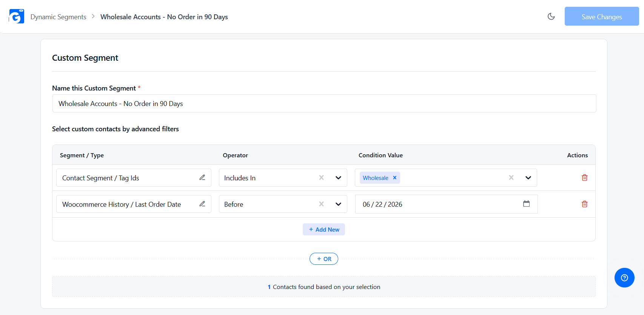Delete the Last Order Date filter row
644x315 pixels.
584,204
